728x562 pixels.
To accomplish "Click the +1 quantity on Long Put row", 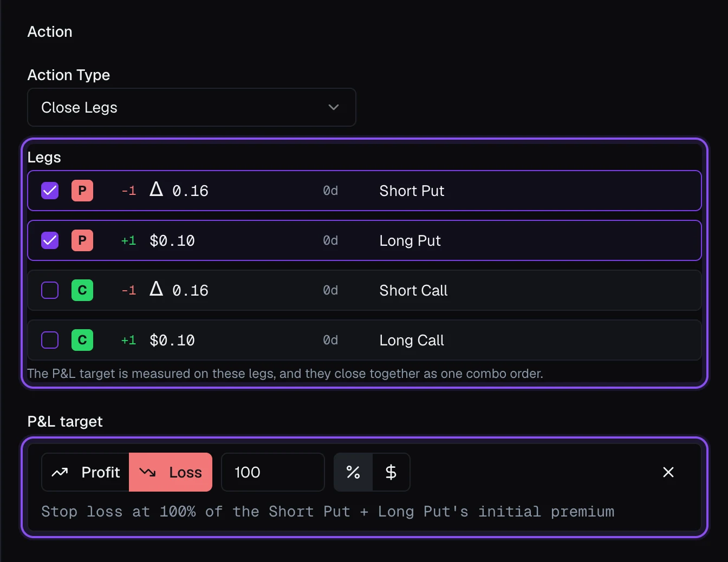I will click(x=128, y=240).
